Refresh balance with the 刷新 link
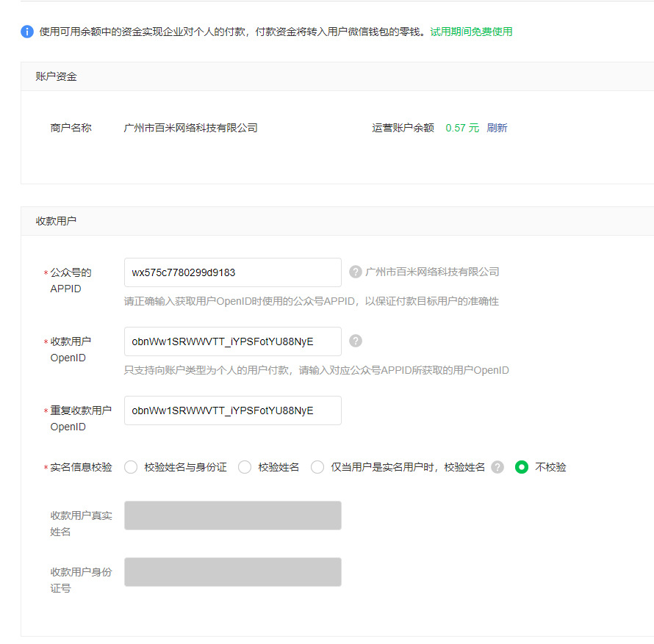Screen dimensions: 654x644 click(x=497, y=128)
